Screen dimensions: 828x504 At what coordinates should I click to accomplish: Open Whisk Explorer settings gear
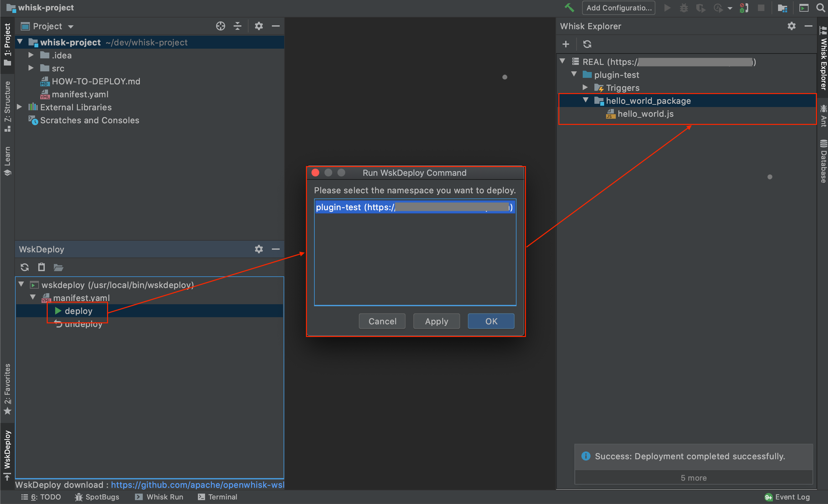pyautogui.click(x=792, y=26)
